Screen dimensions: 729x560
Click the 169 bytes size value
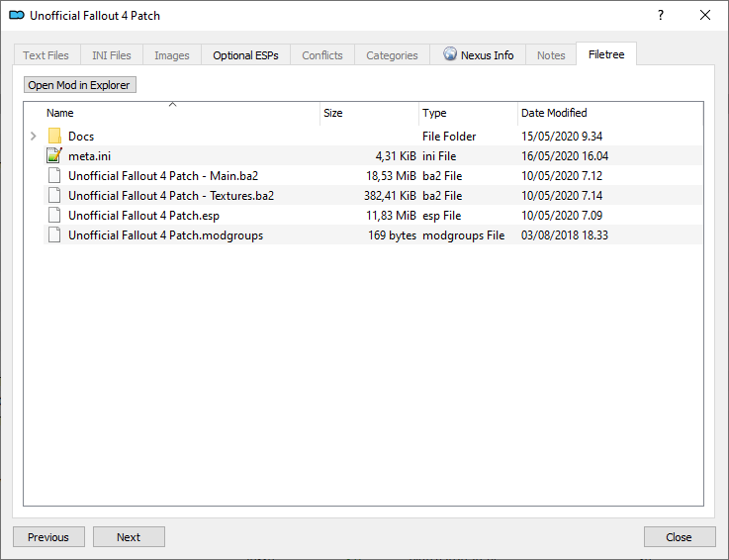(392, 235)
